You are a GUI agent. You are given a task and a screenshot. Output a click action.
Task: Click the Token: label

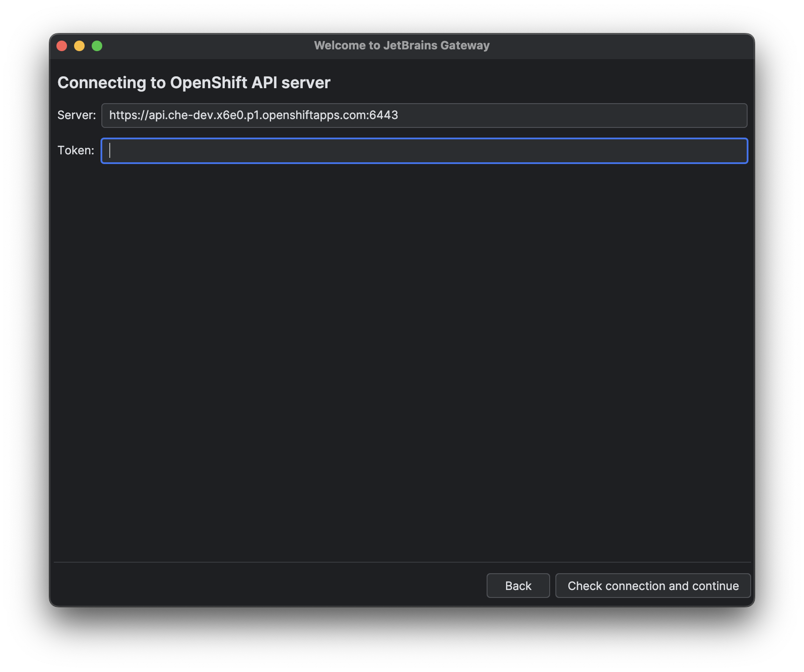tap(75, 150)
